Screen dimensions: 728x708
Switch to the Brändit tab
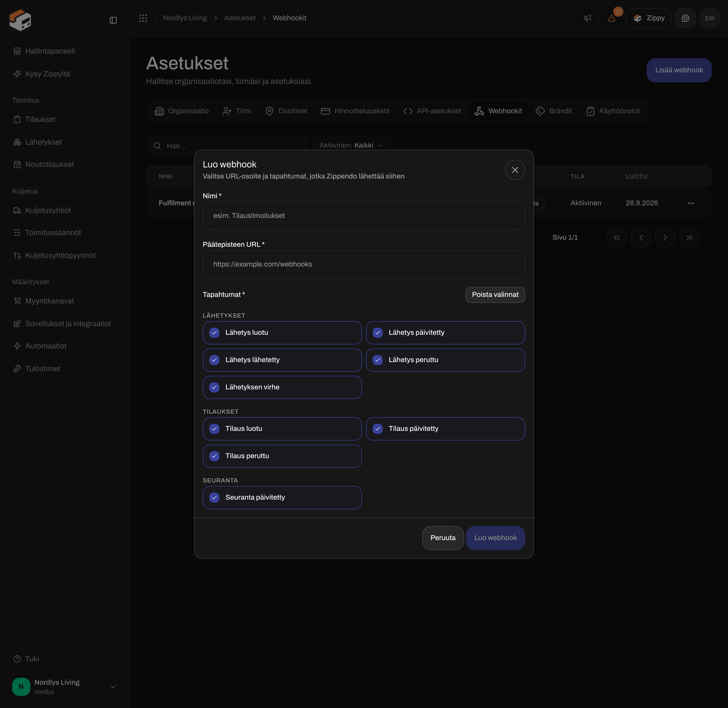tap(554, 111)
